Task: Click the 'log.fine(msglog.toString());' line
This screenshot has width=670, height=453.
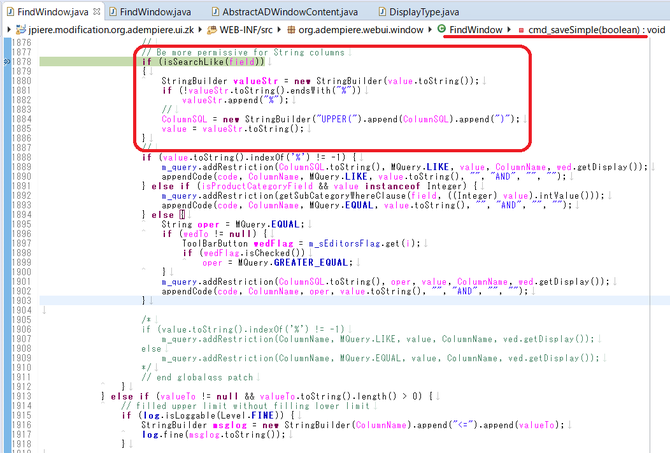Action: [x=213, y=435]
